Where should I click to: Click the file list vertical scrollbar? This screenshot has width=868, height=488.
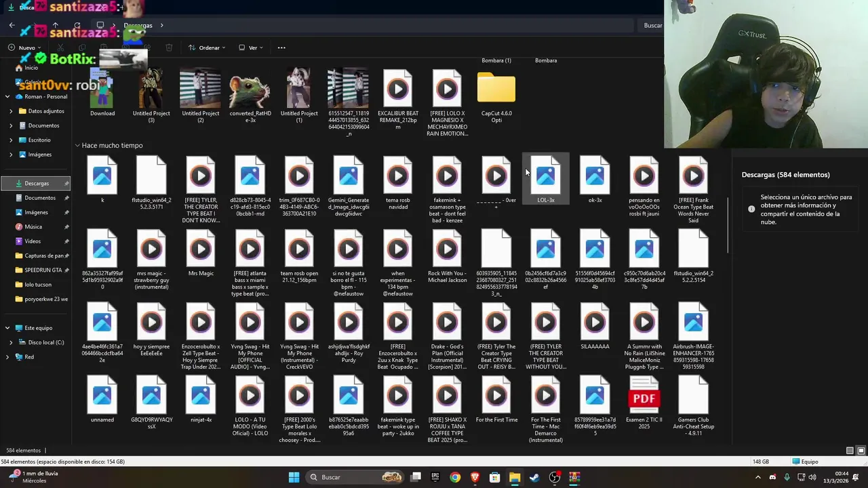[729, 225]
